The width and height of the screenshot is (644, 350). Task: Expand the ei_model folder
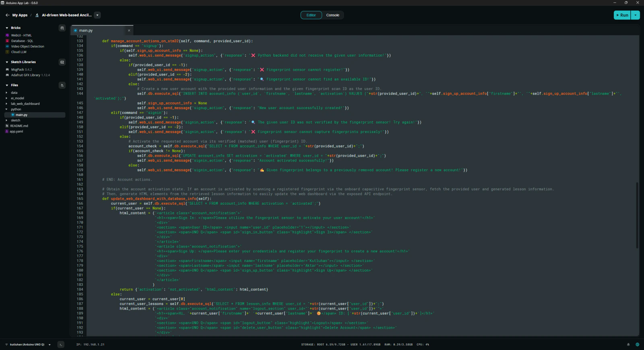point(17,98)
